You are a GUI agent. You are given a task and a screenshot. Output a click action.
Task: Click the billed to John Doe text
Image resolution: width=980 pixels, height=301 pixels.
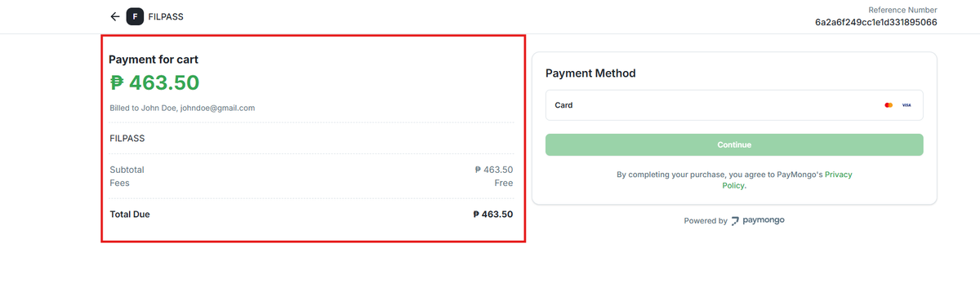pos(182,108)
